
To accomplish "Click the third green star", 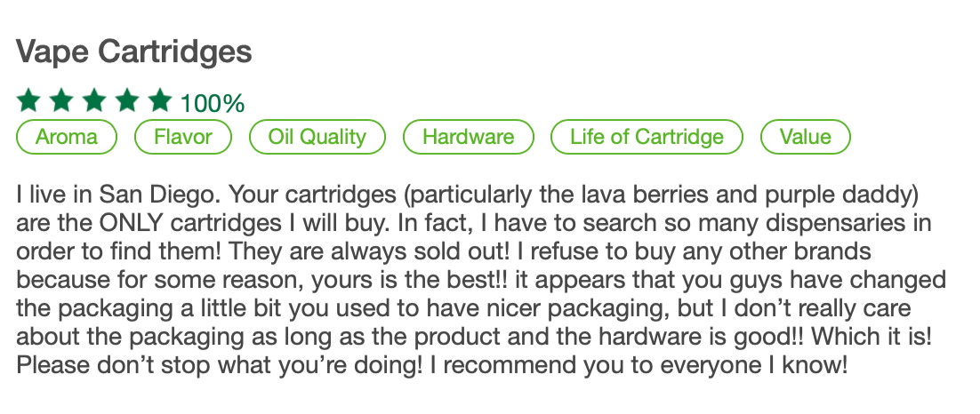I will coord(93,100).
